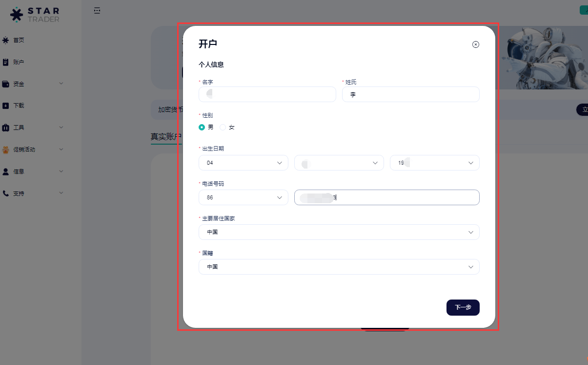Open birth year dropdown

point(435,163)
